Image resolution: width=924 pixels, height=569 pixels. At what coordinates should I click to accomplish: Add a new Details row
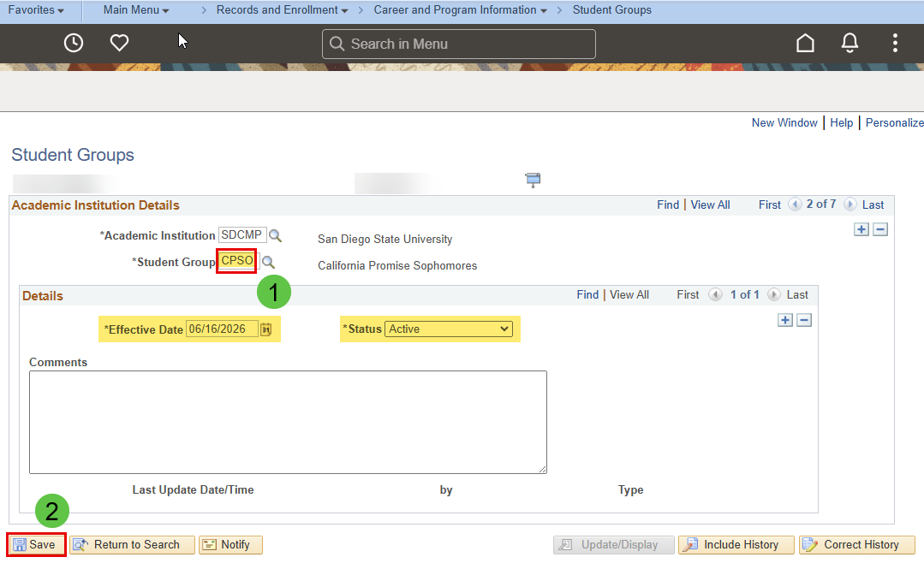click(x=785, y=320)
